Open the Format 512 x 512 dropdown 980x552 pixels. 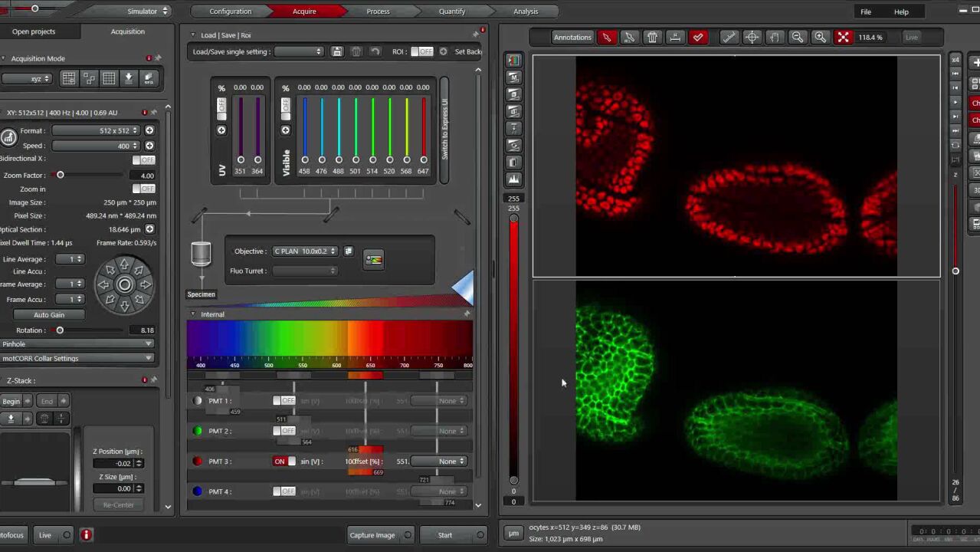96,130
